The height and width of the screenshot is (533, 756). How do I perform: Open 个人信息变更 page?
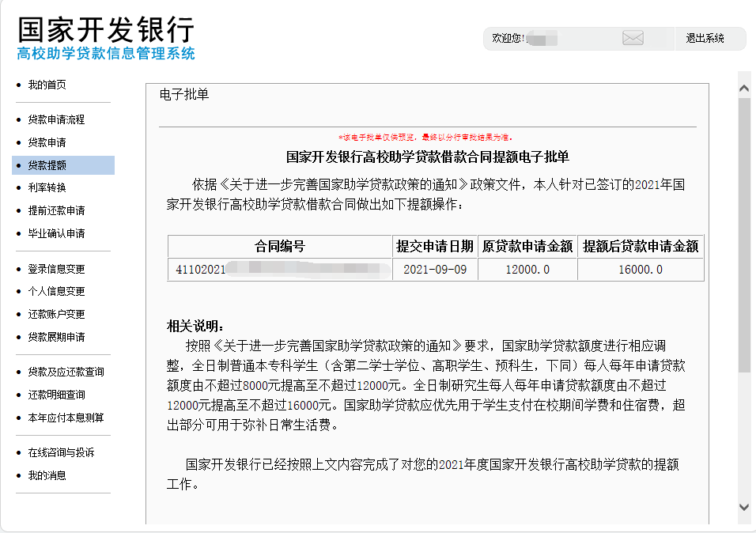tap(56, 291)
